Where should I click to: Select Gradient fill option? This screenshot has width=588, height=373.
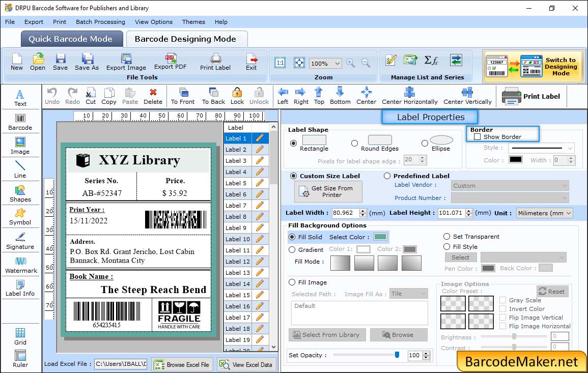[x=292, y=250]
